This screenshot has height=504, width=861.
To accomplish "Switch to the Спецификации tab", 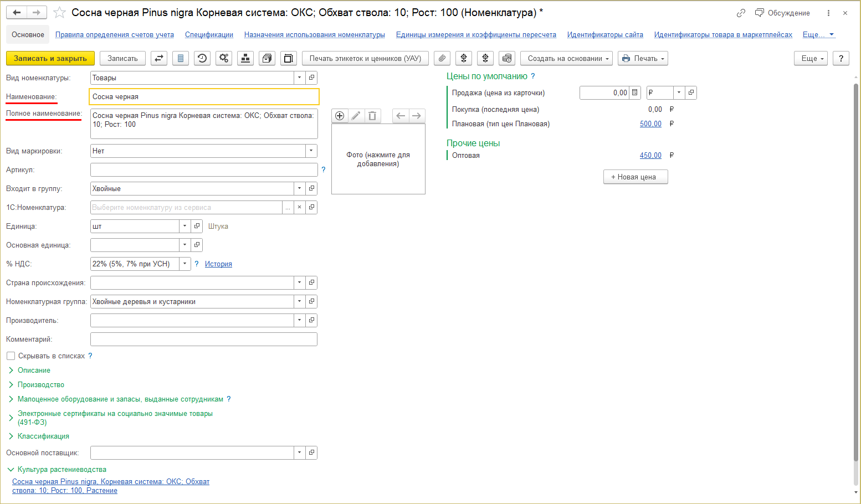I will pos(209,35).
